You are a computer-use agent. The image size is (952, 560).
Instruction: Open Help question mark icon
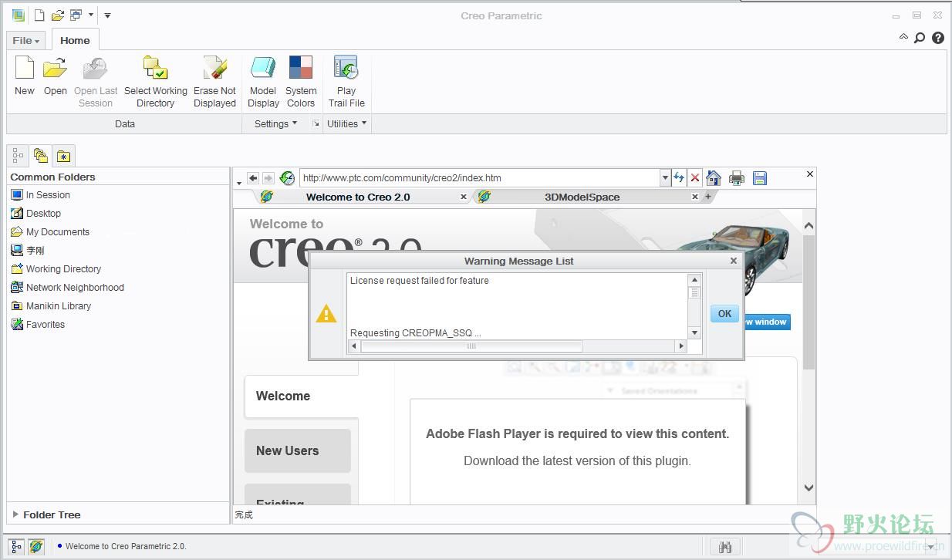(x=938, y=38)
